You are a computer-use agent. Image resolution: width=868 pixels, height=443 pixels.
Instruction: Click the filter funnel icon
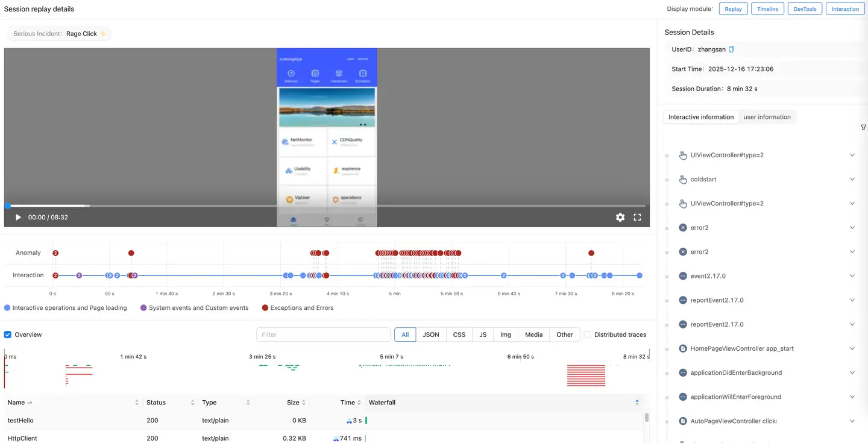[x=863, y=127]
